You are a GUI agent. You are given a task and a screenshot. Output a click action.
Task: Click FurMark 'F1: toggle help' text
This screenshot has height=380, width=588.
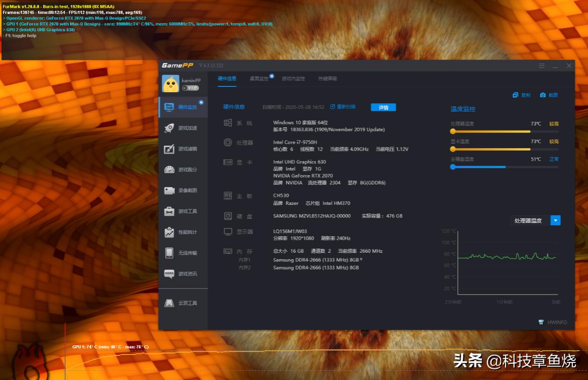pyautogui.click(x=20, y=35)
